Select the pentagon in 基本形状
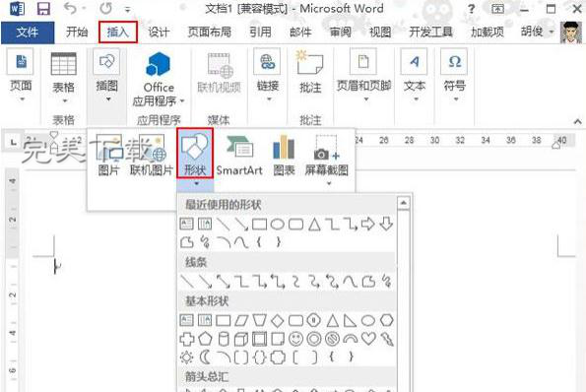586x392 pixels. point(205,339)
